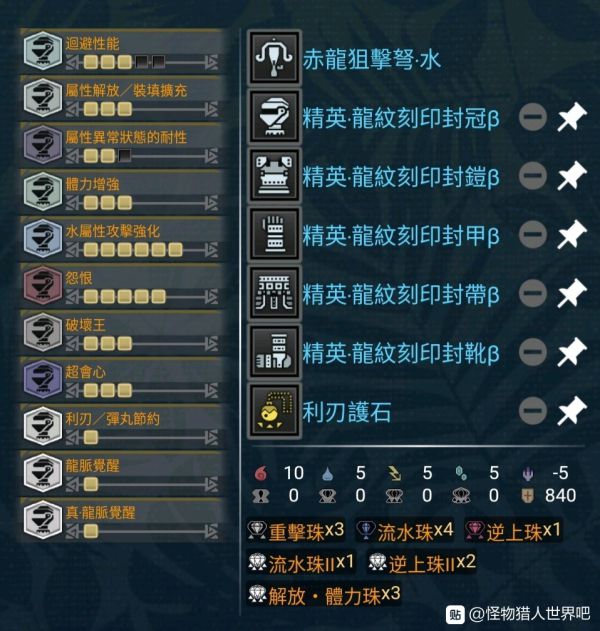
Task: Increase the 迴避性能 skill level arrow
Action: click(211, 62)
